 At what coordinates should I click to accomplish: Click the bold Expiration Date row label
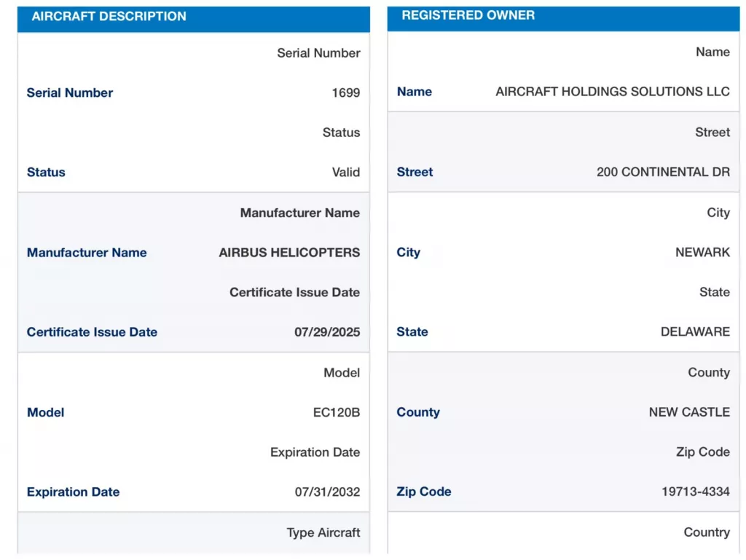(74, 492)
